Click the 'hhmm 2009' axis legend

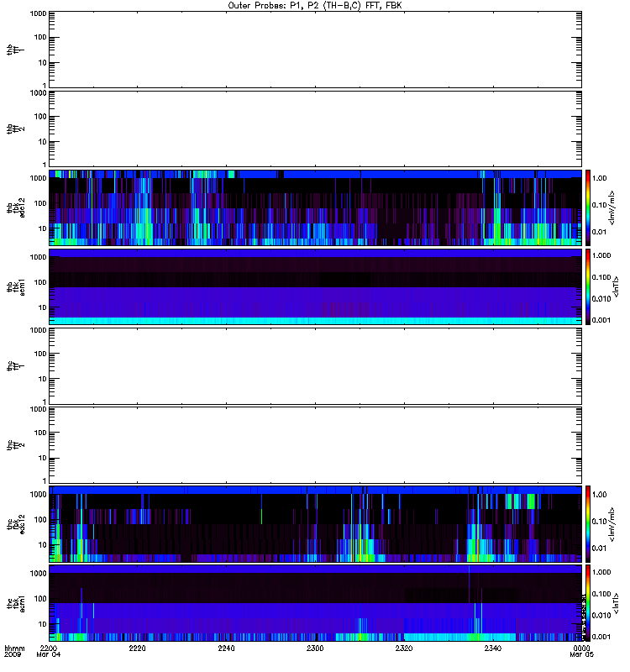pyautogui.click(x=14, y=652)
